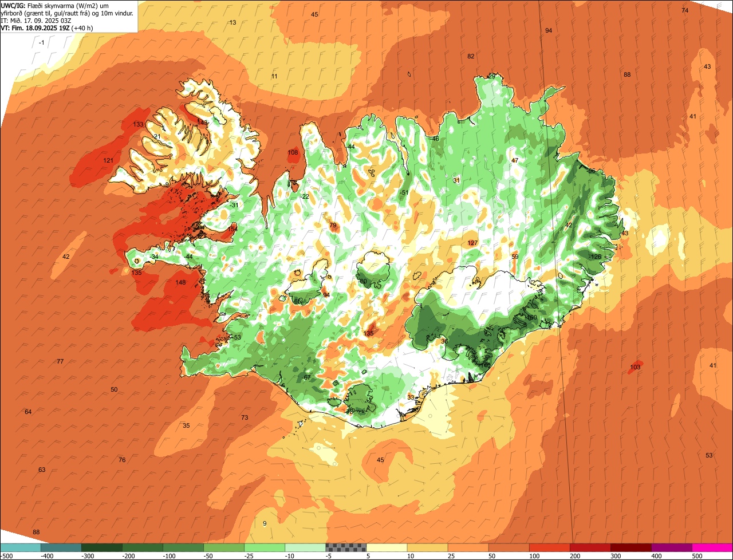Select the legend swatch between 200 and 300
Image resolution: width=733 pixels, height=560 pixels.
[590, 547]
